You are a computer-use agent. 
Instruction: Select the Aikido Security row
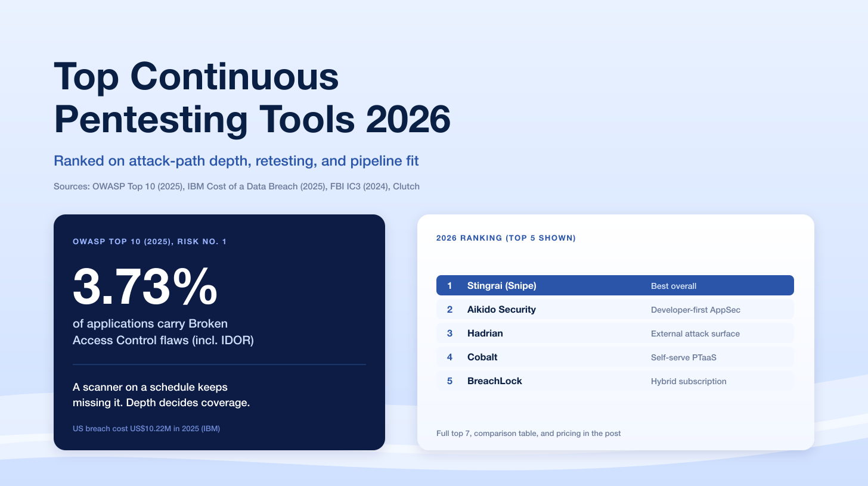click(x=615, y=309)
